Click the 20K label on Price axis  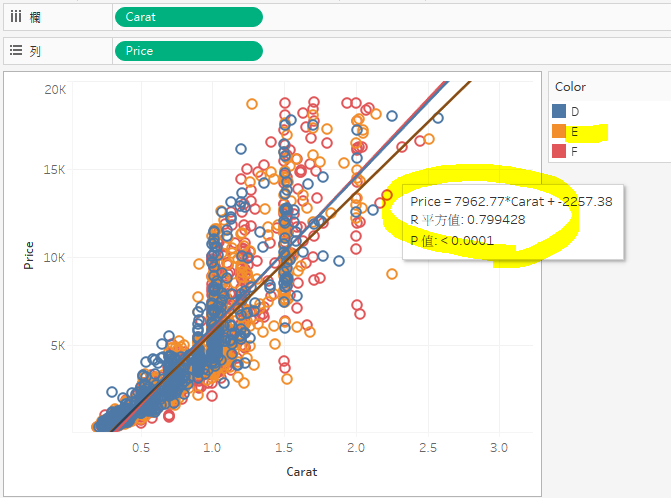55,90
